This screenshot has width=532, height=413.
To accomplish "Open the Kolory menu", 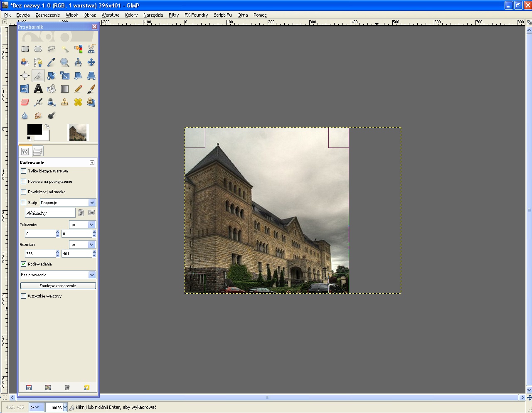I will click(x=131, y=15).
